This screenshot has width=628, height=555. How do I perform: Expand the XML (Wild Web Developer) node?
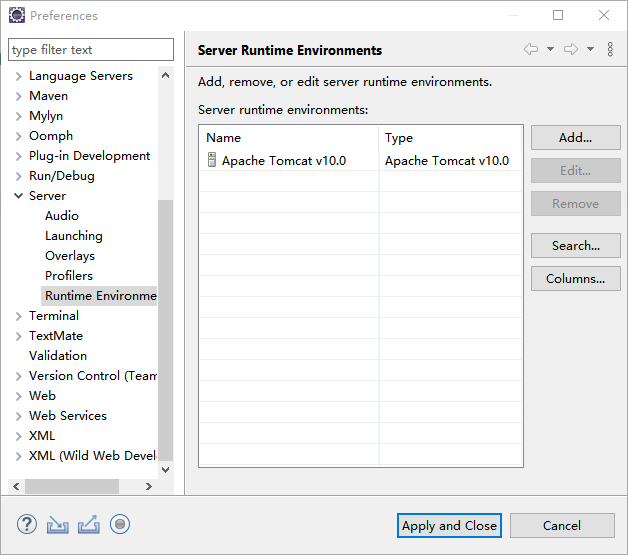coord(18,456)
